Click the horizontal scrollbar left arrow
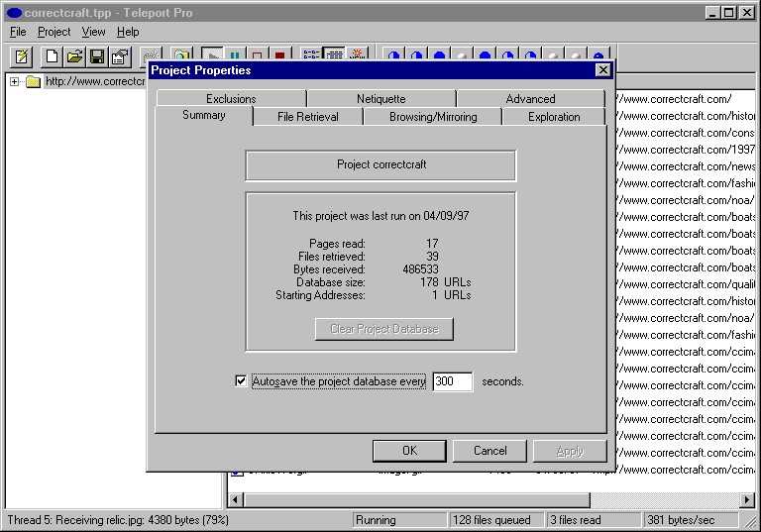The height and width of the screenshot is (532, 761). pyautogui.click(x=236, y=499)
